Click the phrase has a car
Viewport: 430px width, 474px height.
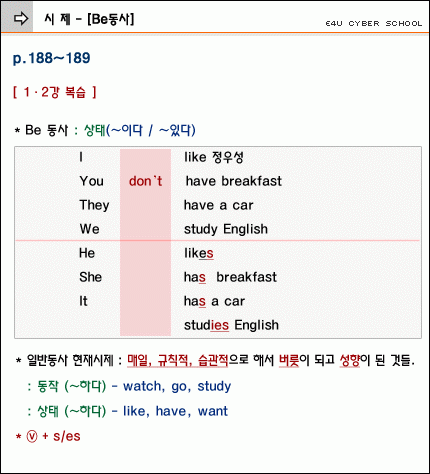pos(214,301)
